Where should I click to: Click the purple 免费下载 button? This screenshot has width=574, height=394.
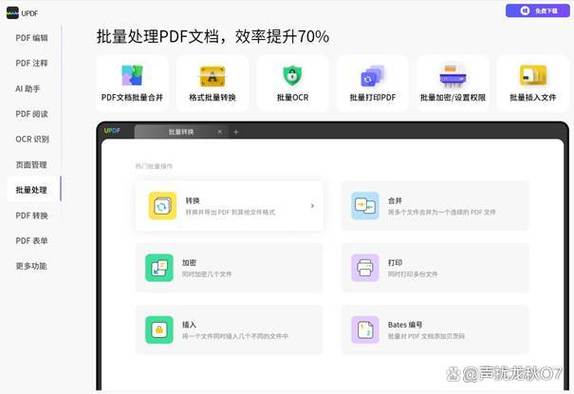pos(538,11)
